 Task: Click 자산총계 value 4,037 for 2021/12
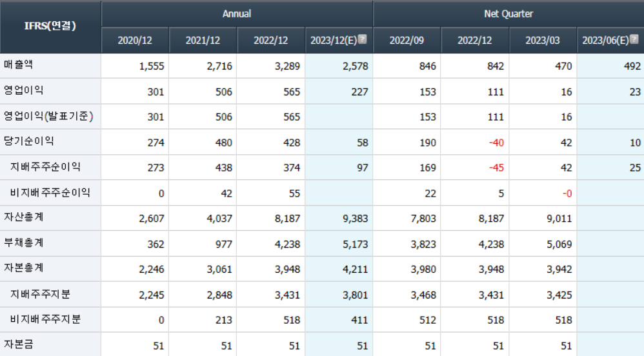coord(219,219)
